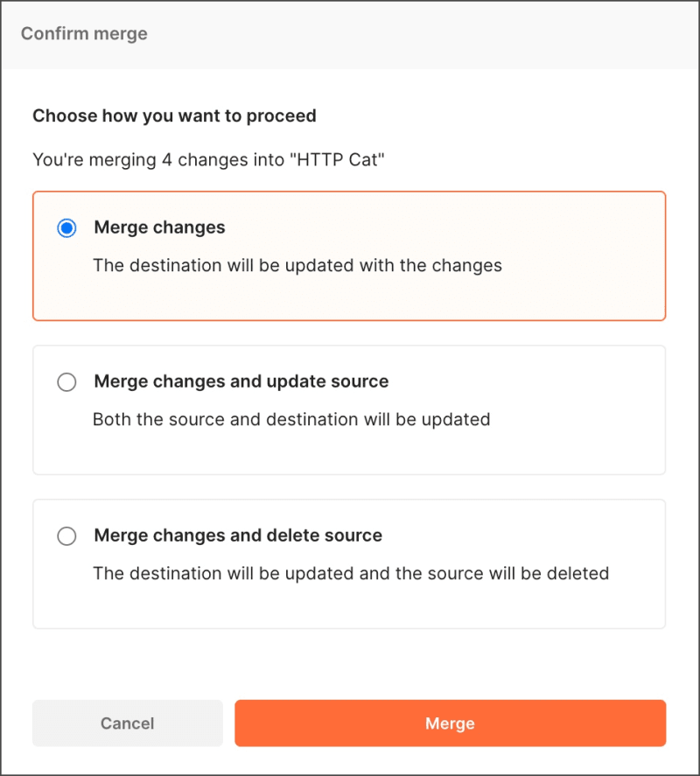Click the bold 'Merge changes' option label
The width and height of the screenshot is (700, 776).
[159, 227]
